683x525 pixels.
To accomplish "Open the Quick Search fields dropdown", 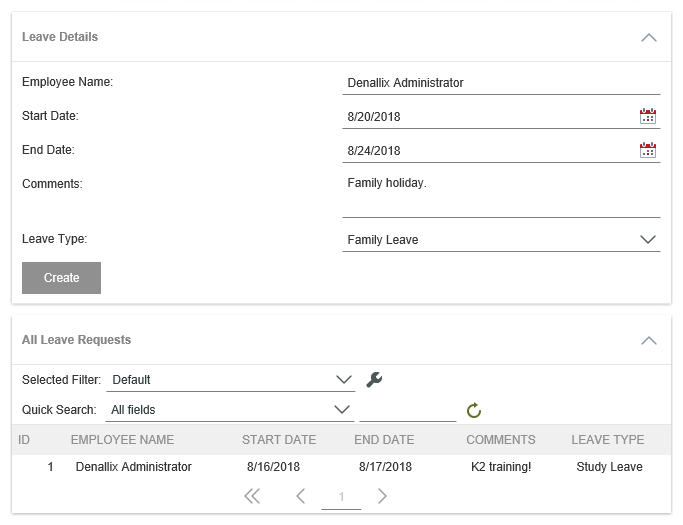I will [343, 410].
